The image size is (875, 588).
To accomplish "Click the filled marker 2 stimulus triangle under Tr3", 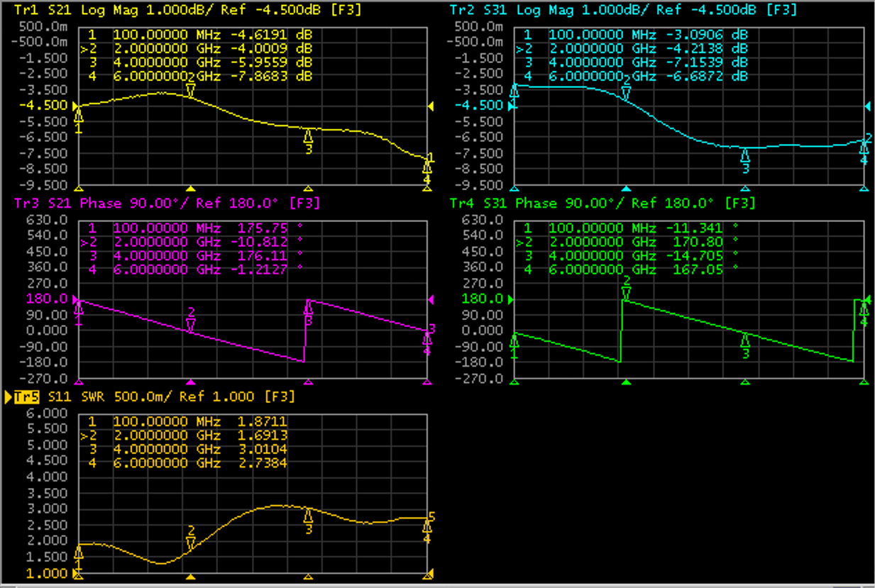I will 190,382.
